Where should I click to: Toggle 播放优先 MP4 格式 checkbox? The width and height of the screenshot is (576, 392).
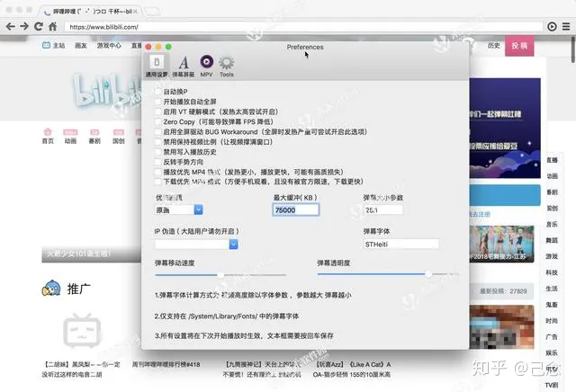point(157,172)
